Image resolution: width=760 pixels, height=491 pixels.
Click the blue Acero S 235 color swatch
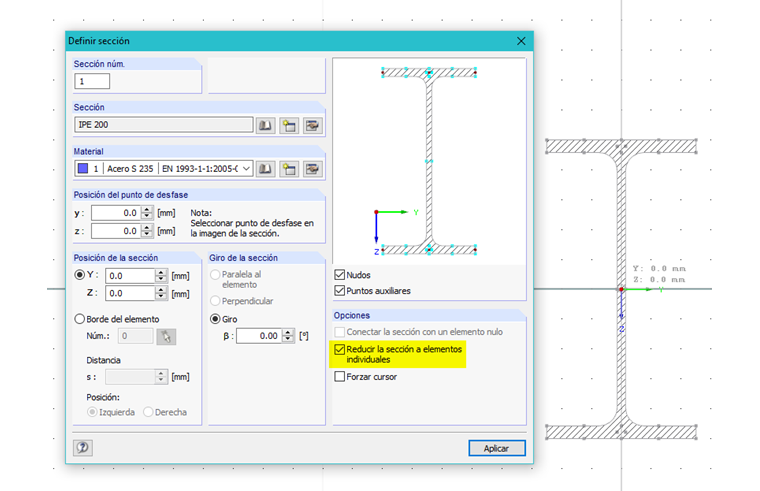coord(83,168)
